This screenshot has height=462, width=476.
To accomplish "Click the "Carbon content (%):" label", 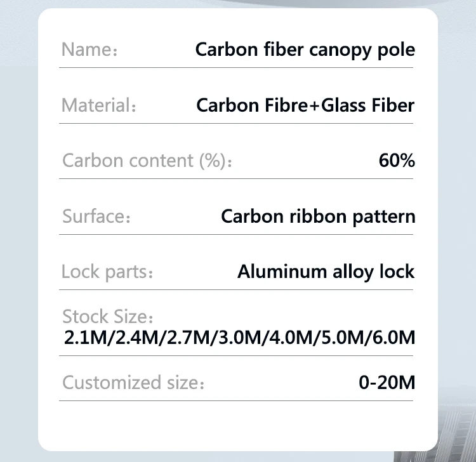I will [147, 161].
